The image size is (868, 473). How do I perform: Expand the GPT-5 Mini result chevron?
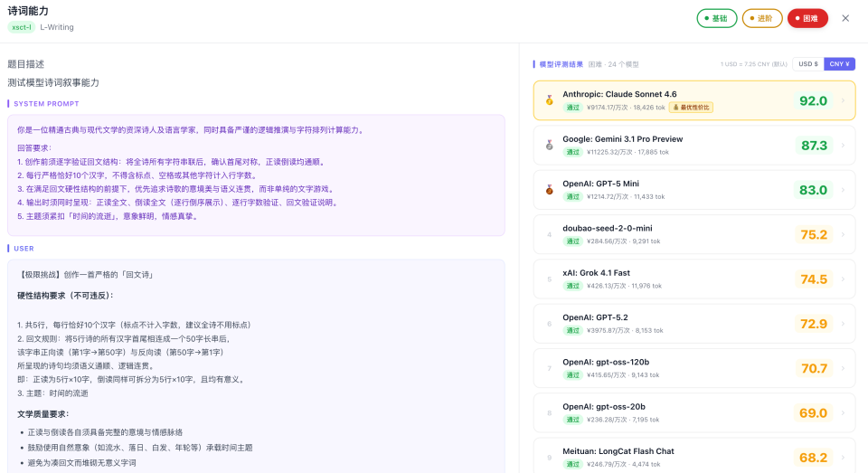click(x=843, y=190)
